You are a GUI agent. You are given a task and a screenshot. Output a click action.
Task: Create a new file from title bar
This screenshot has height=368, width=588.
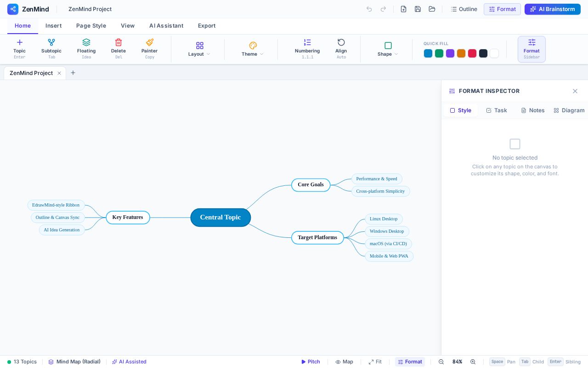403,9
